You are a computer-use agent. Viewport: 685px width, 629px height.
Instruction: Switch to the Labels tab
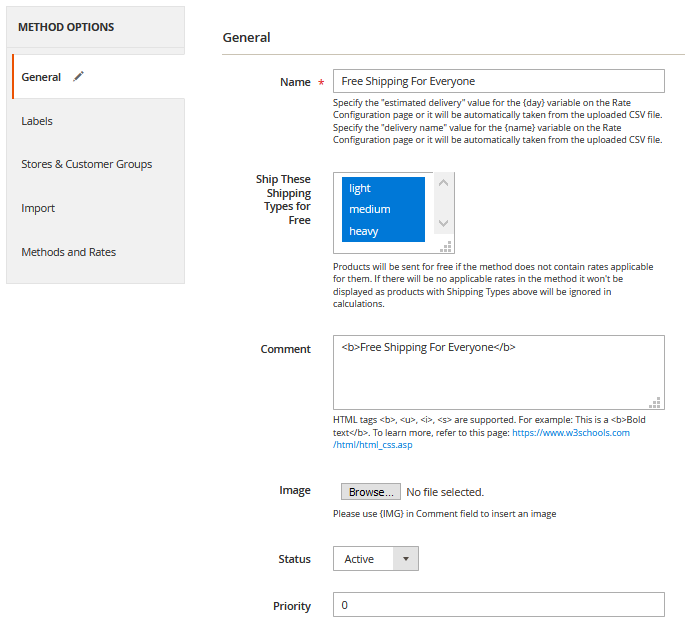pos(37,121)
